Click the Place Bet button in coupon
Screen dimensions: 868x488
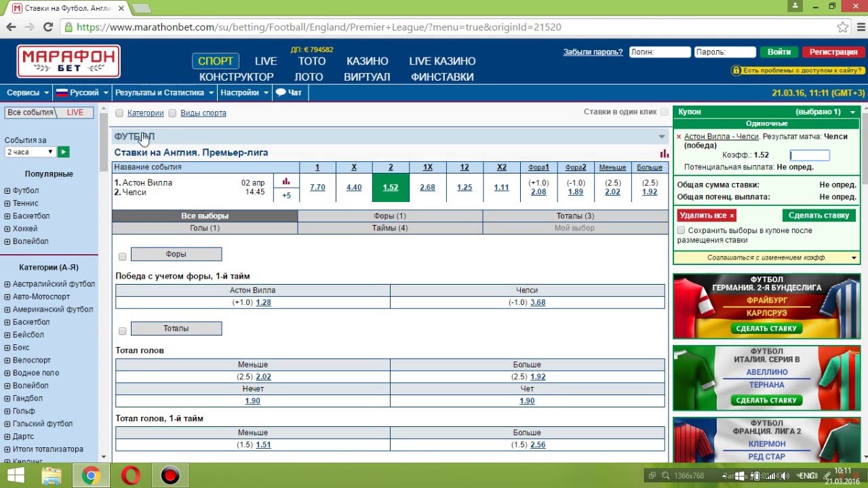pyautogui.click(x=818, y=216)
